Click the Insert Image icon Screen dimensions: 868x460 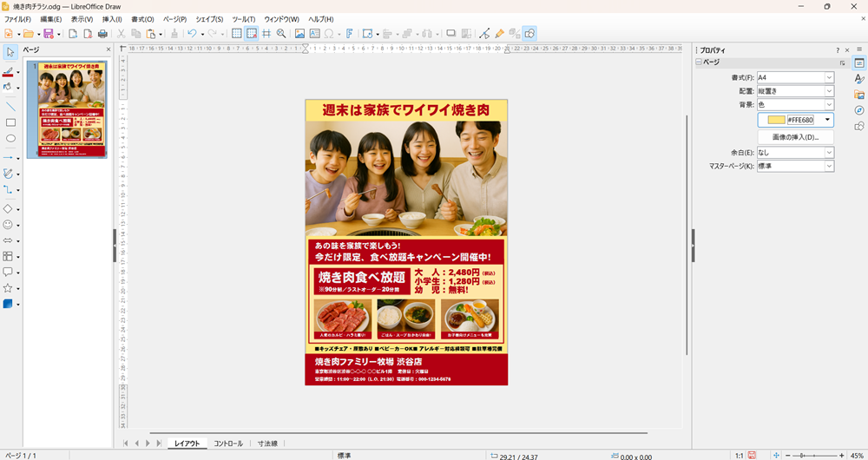[299, 34]
